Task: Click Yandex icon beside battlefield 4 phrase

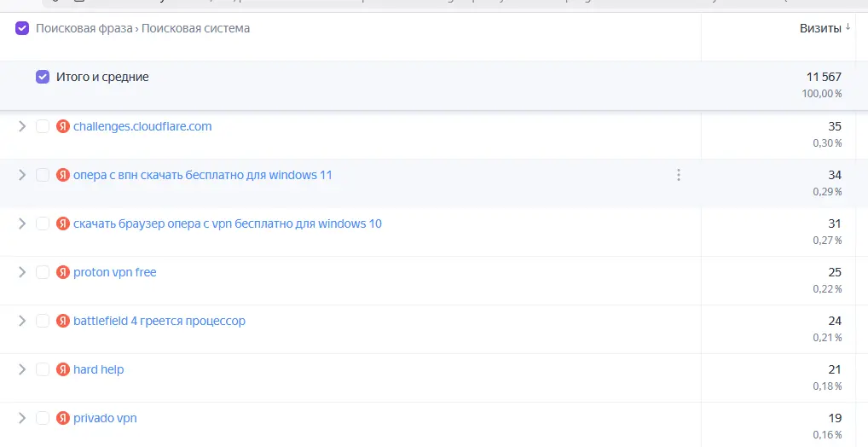Action: tap(63, 321)
